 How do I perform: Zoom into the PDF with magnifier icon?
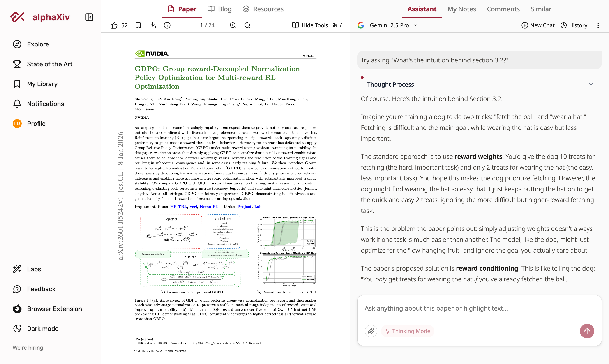coord(233,25)
